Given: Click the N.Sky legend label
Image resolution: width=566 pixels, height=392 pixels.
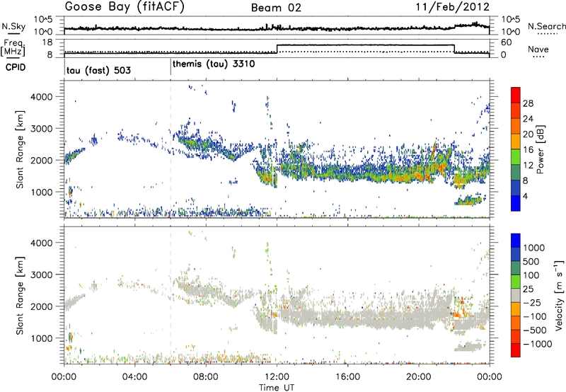Looking at the screenshot, I should coord(13,26).
